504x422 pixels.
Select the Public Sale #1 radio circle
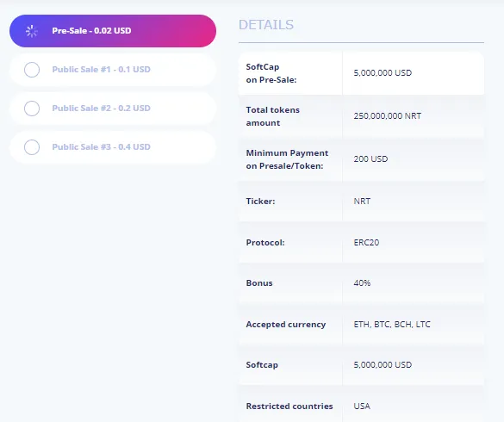coord(32,70)
